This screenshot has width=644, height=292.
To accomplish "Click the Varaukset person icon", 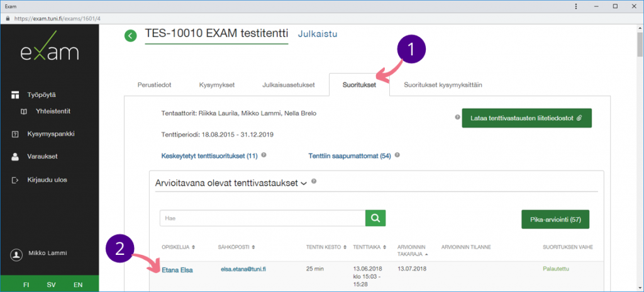I will click(x=16, y=157).
